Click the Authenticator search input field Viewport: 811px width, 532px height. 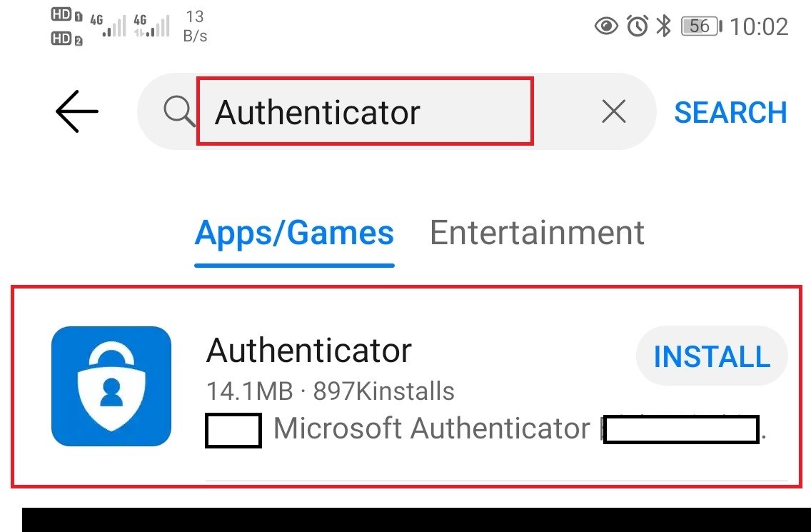[x=365, y=111]
